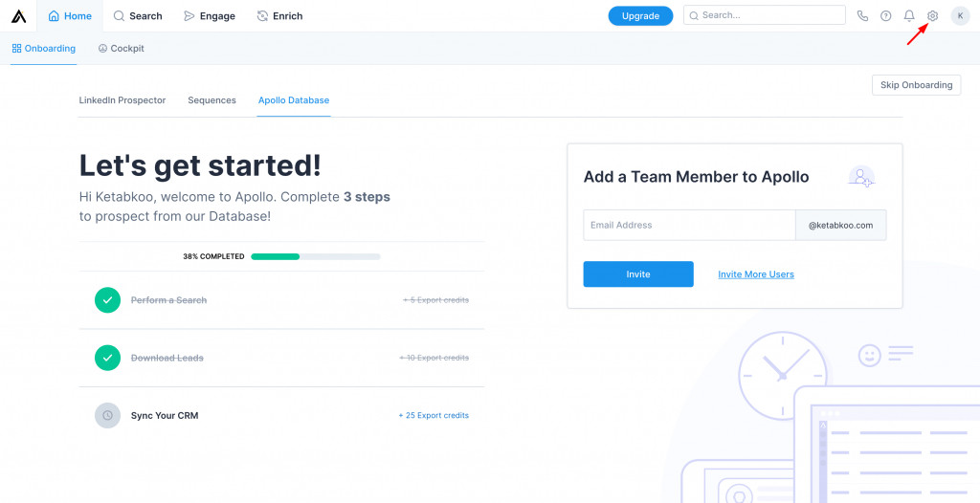Switch to LinkedIn Prospector onboarding tab
Viewport: 980px width, 503px height.
click(x=122, y=100)
